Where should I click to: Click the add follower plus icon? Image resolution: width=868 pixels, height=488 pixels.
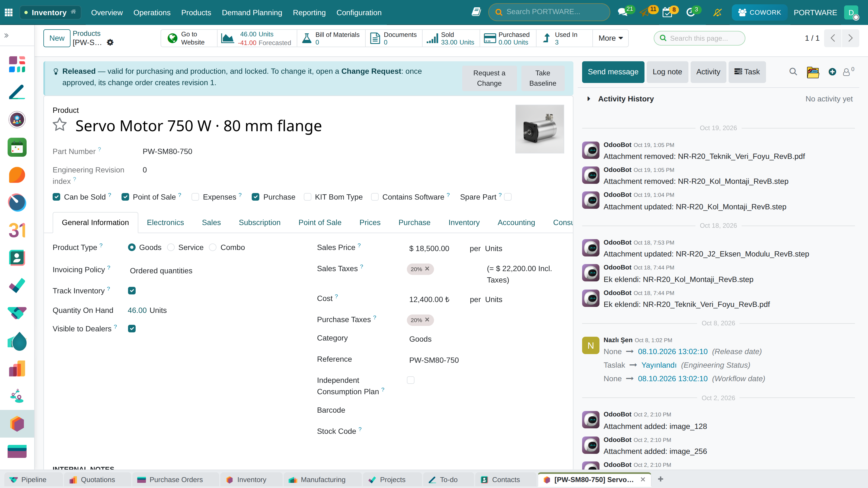point(832,72)
